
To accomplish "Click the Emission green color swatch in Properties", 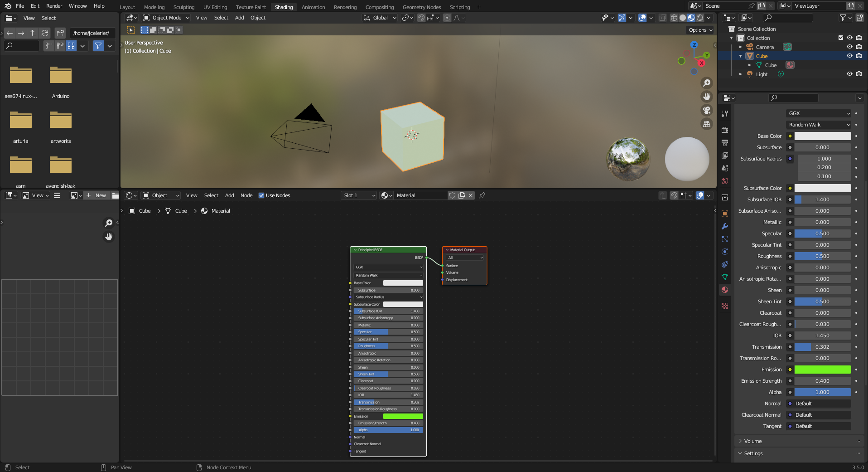I will (823, 370).
